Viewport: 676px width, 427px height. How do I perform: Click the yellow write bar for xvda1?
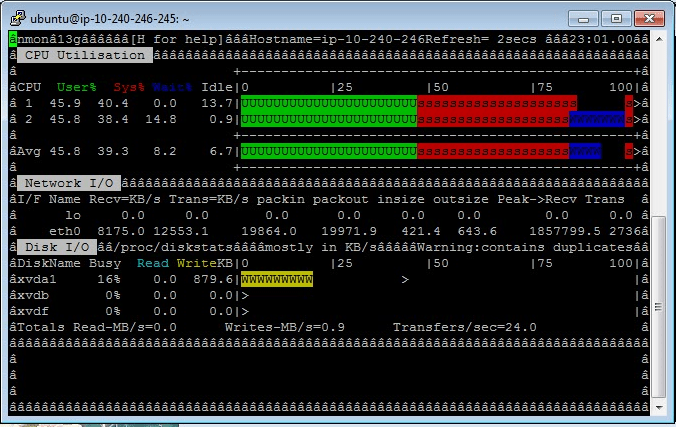pyautogui.click(x=277, y=279)
